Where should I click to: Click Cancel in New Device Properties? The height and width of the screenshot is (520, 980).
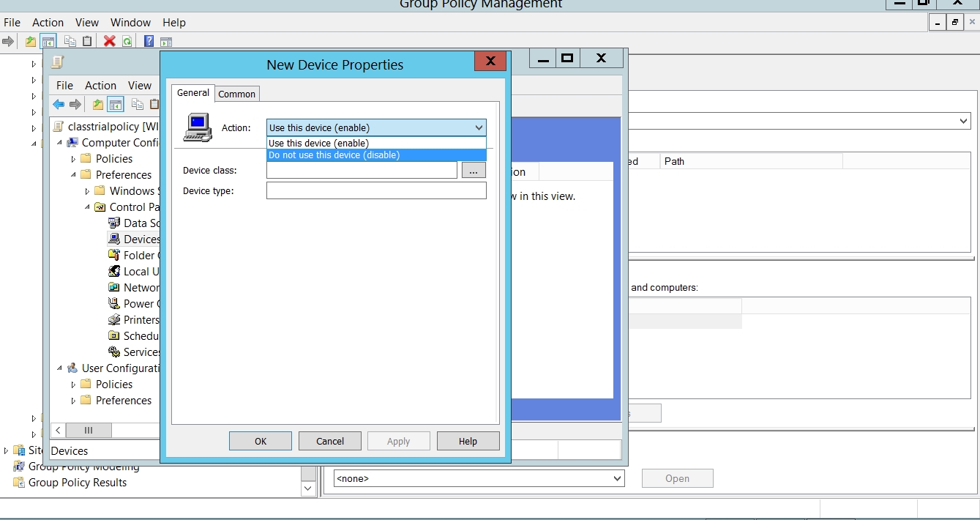[330, 441]
